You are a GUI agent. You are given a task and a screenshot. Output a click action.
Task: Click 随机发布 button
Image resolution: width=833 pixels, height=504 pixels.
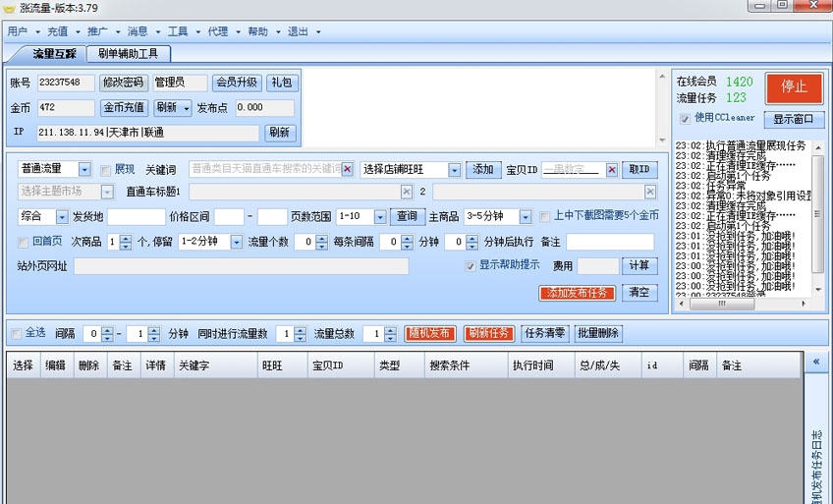point(430,333)
